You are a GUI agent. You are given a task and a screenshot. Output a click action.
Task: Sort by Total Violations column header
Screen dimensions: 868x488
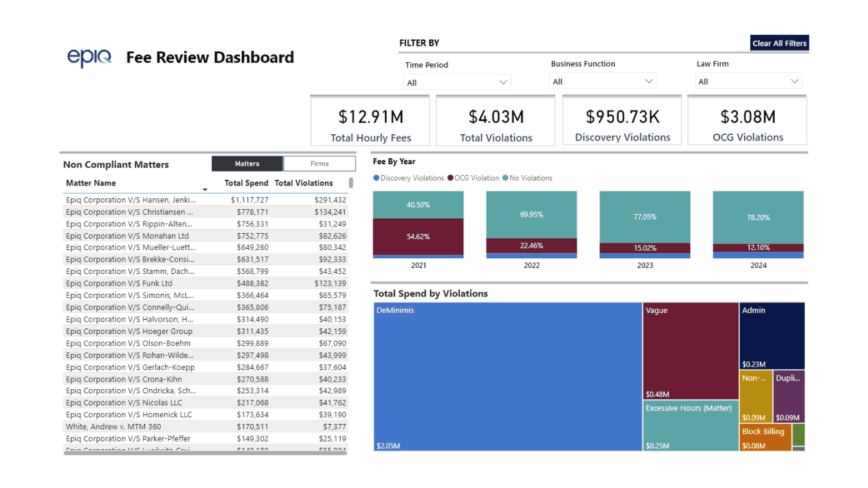tap(304, 183)
